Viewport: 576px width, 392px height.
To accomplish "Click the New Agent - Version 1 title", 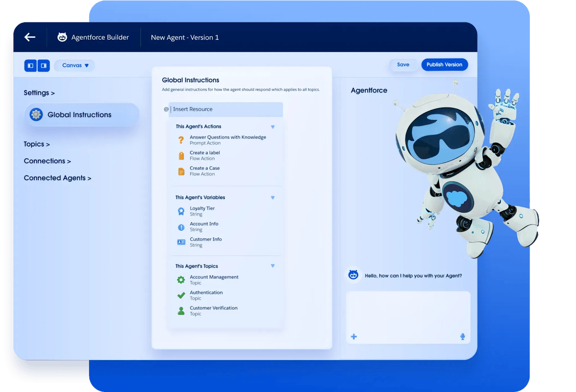I will pos(185,37).
